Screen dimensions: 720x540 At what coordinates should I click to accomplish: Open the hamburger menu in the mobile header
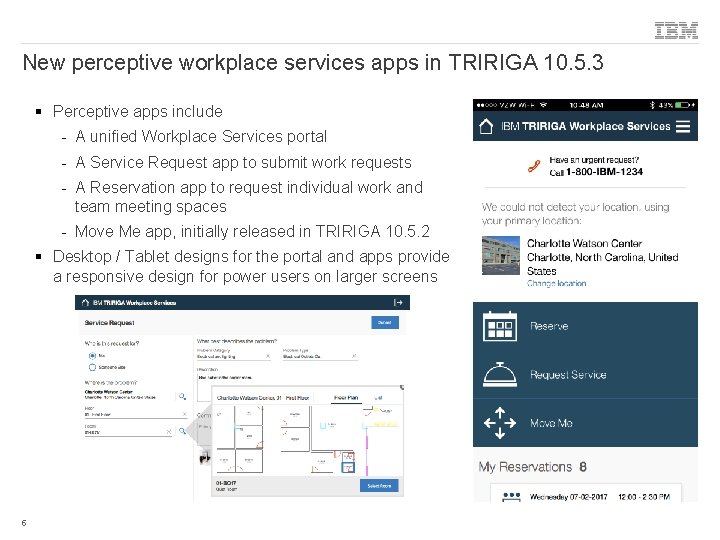683,126
